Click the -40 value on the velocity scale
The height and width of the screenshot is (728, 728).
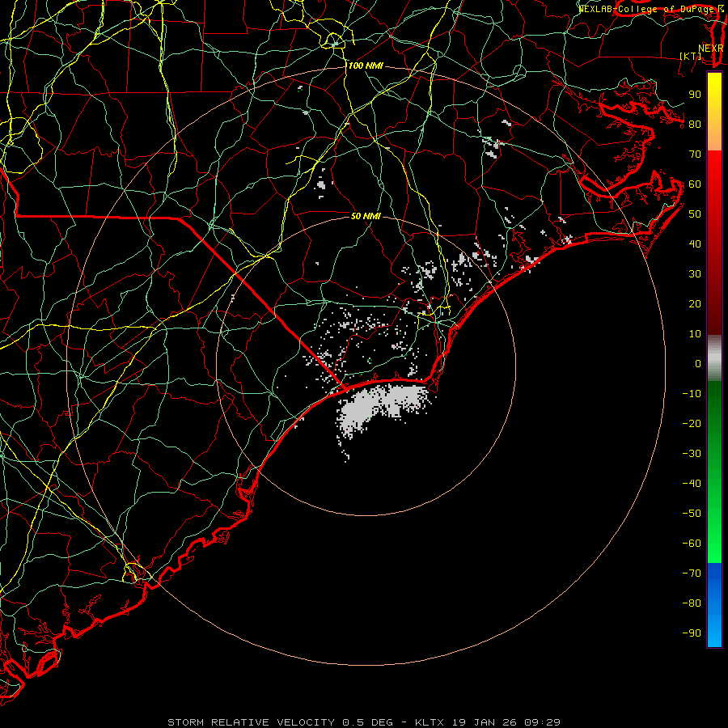[692, 484]
